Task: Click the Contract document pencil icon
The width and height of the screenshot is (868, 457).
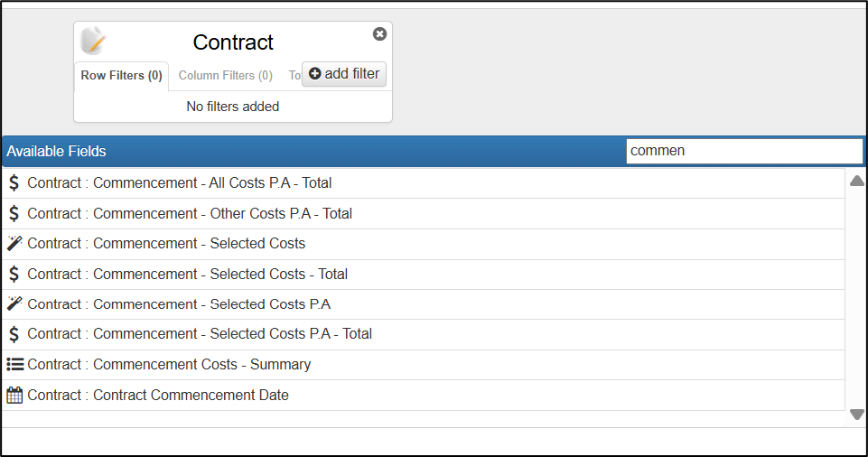Action: click(93, 41)
